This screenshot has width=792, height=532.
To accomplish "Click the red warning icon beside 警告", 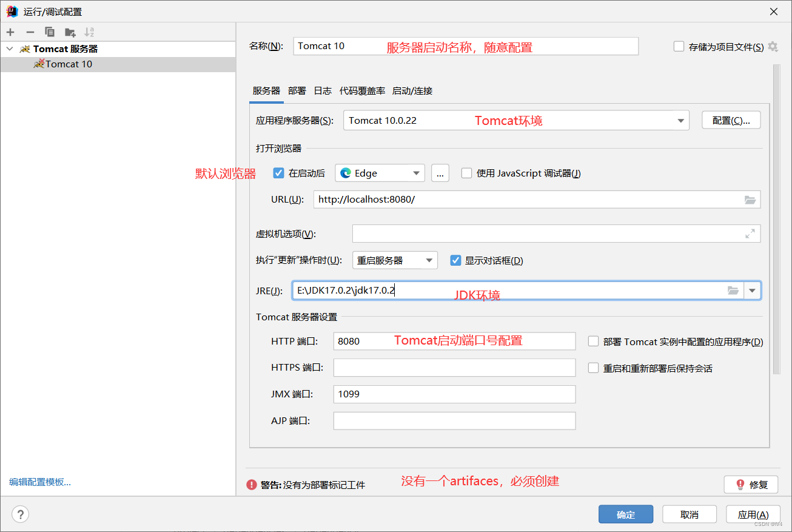I will 252,485.
